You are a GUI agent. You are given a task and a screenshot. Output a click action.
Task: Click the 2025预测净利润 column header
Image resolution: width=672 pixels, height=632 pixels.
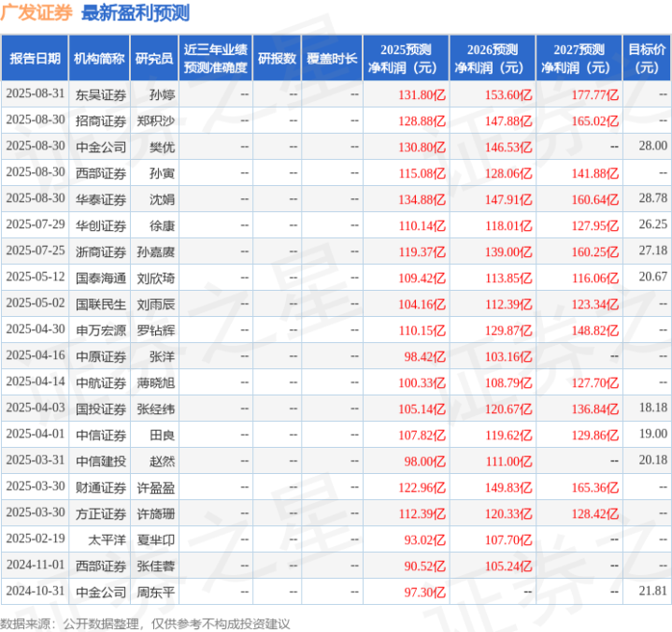pyautogui.click(x=406, y=58)
